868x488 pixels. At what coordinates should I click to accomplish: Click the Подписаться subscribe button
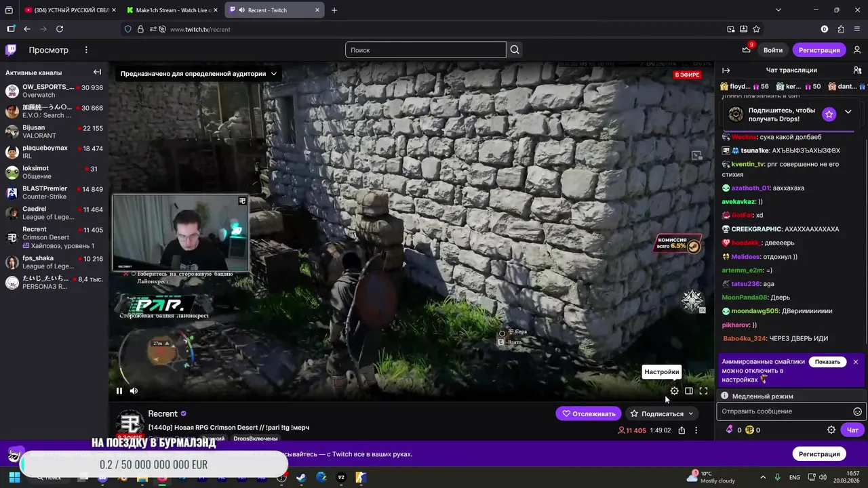[656, 413]
